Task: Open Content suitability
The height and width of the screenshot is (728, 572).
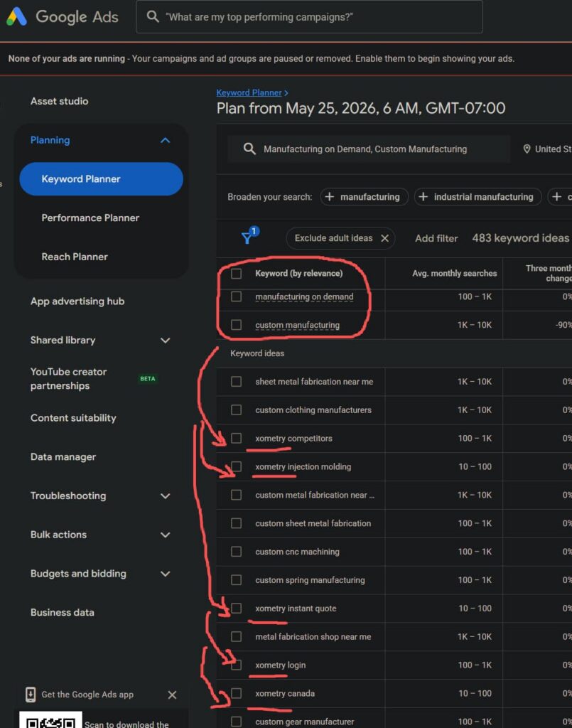Action: click(73, 418)
